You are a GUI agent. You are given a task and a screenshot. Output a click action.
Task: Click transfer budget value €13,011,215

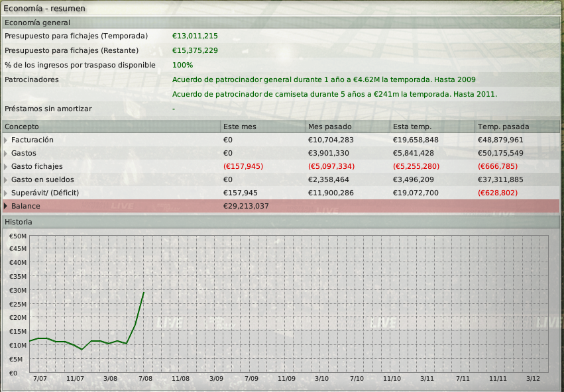click(195, 36)
